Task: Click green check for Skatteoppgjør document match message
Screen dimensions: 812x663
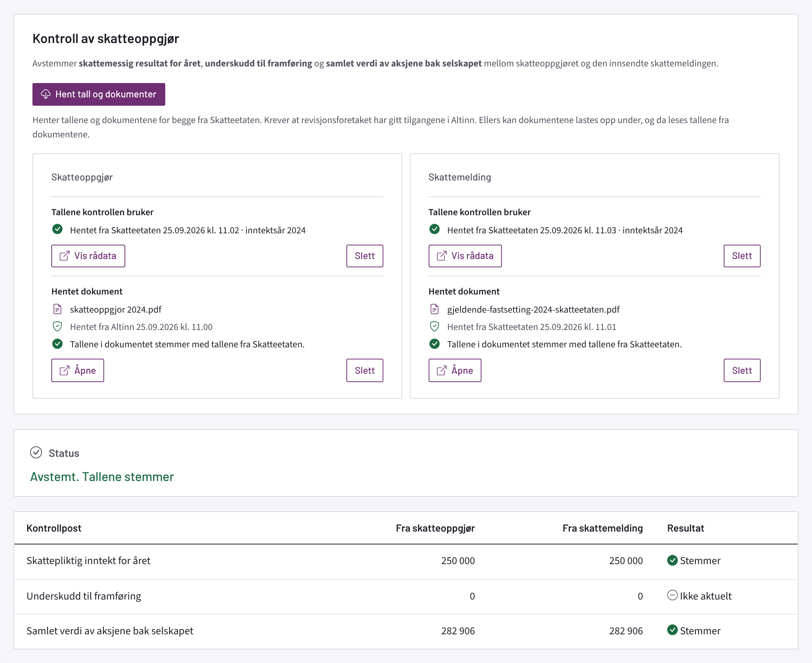Action: click(x=57, y=344)
